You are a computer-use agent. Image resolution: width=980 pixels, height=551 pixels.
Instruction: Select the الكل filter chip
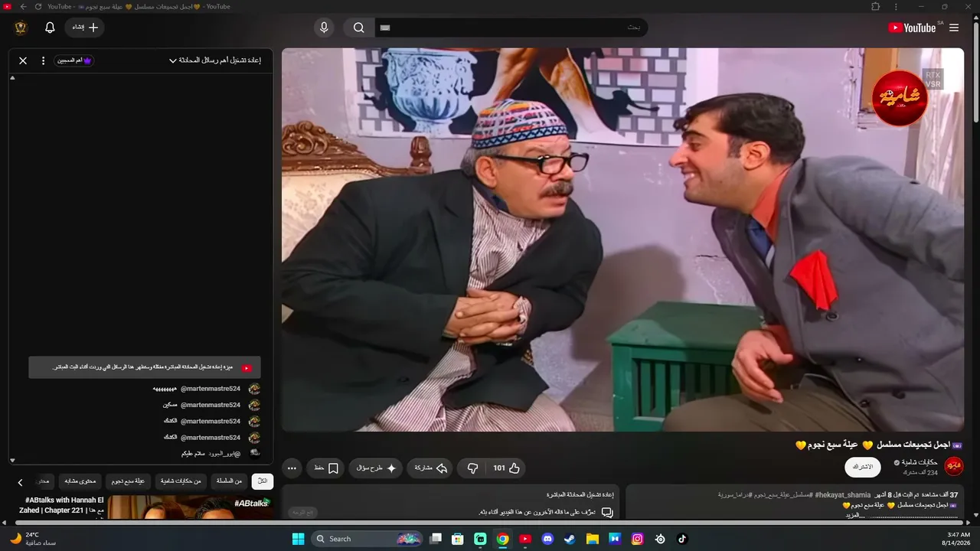click(x=263, y=481)
